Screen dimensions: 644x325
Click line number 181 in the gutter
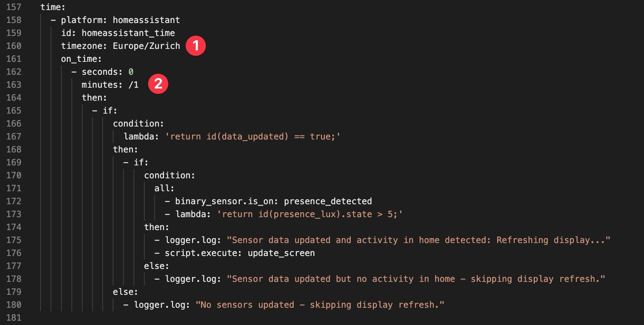coord(14,317)
